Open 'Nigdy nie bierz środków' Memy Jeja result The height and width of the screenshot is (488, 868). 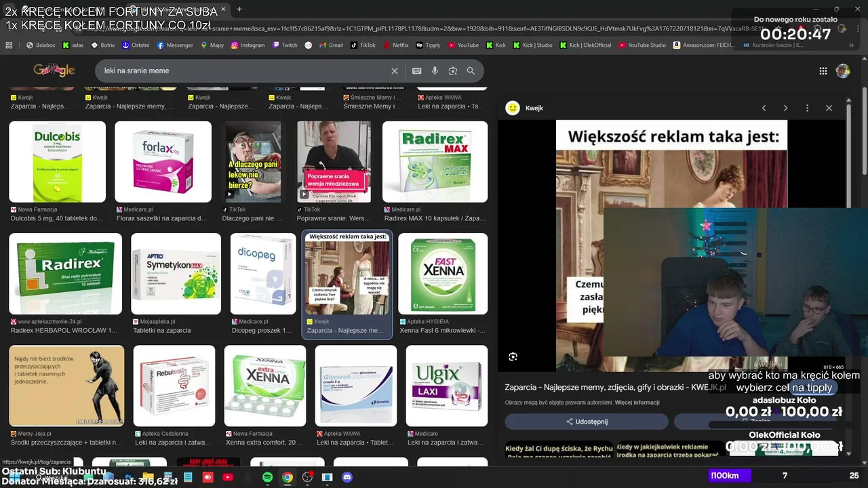pos(66,386)
